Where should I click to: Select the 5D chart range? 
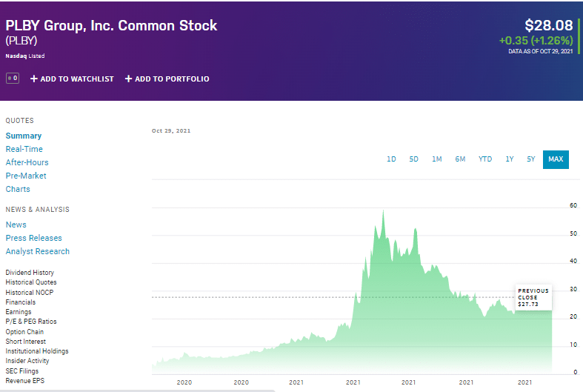click(414, 159)
